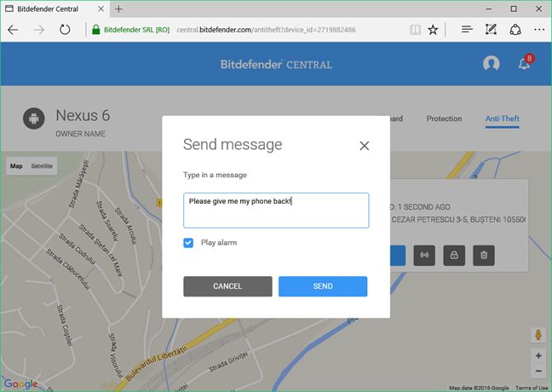Zoom out the map with minus button

tap(538, 371)
